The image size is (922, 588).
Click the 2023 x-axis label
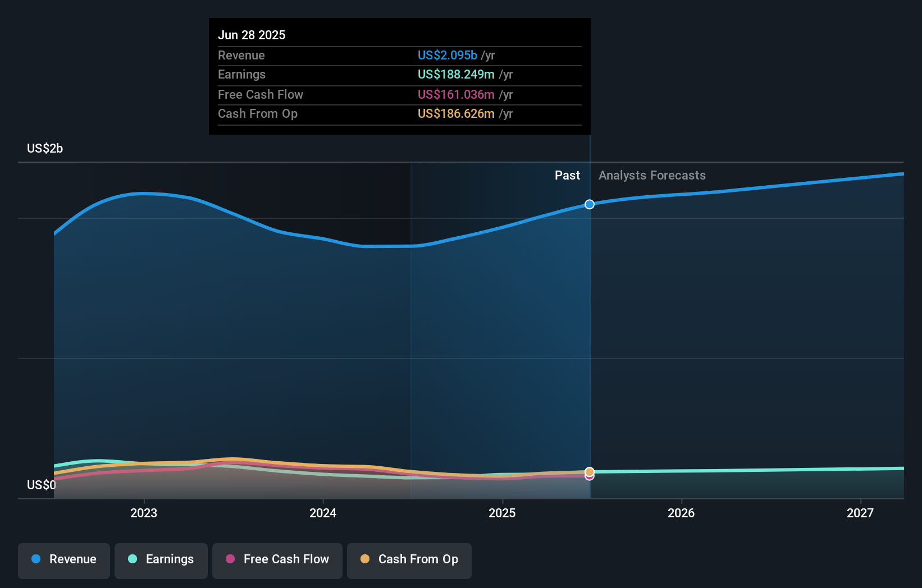(144, 513)
